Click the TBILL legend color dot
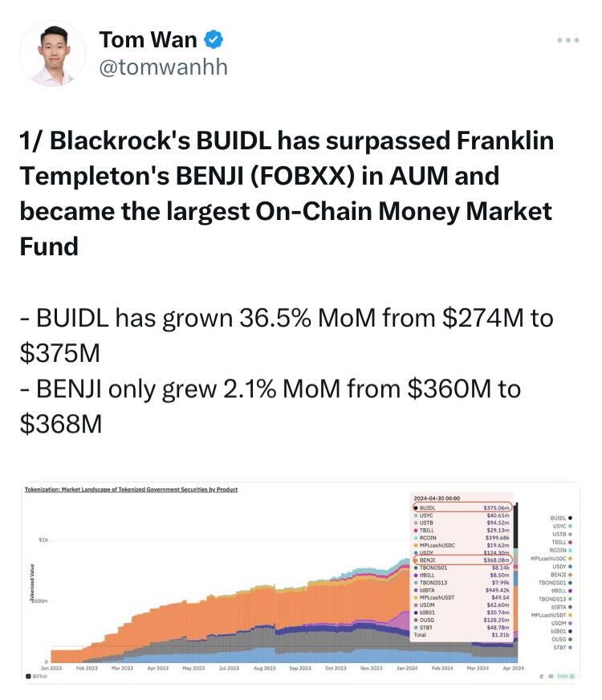 tap(571, 542)
